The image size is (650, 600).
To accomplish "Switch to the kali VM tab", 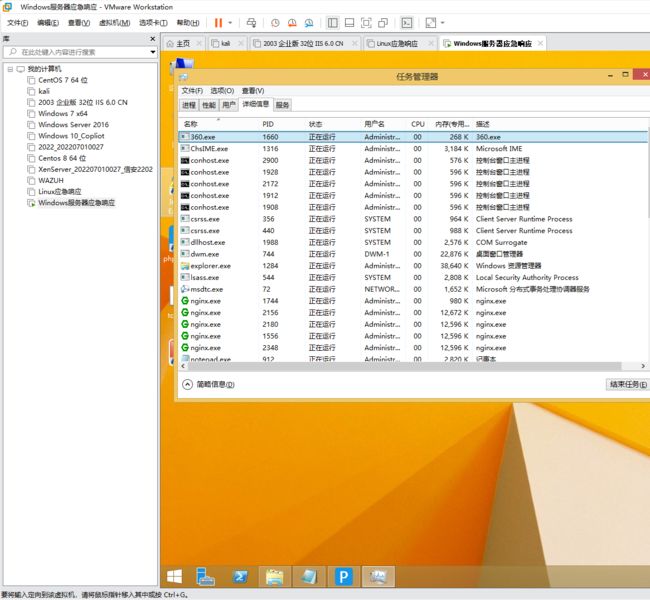I will 226,44.
